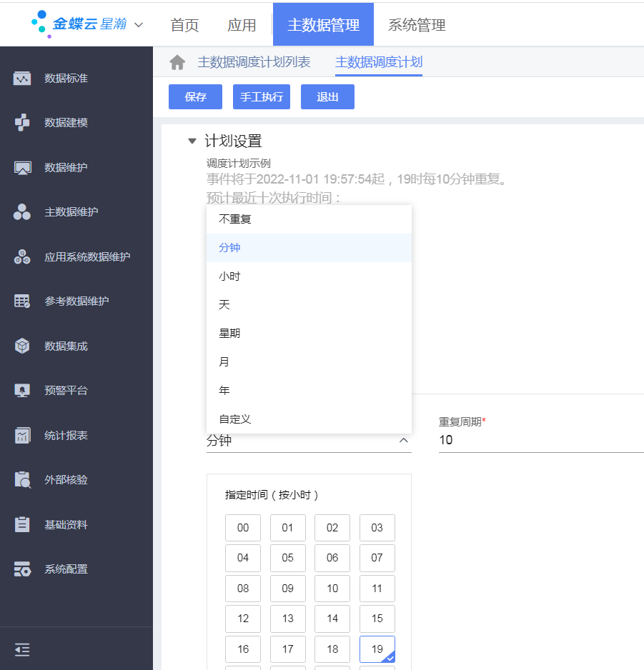Select 不重复 from the dropdown list
644x670 pixels.
[x=309, y=219]
